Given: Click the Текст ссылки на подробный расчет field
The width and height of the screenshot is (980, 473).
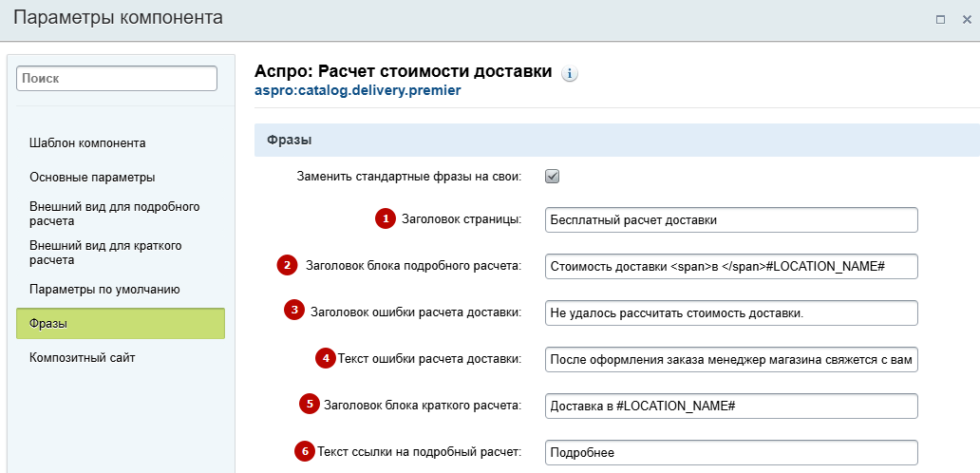Looking at the screenshot, I should tap(731, 453).
